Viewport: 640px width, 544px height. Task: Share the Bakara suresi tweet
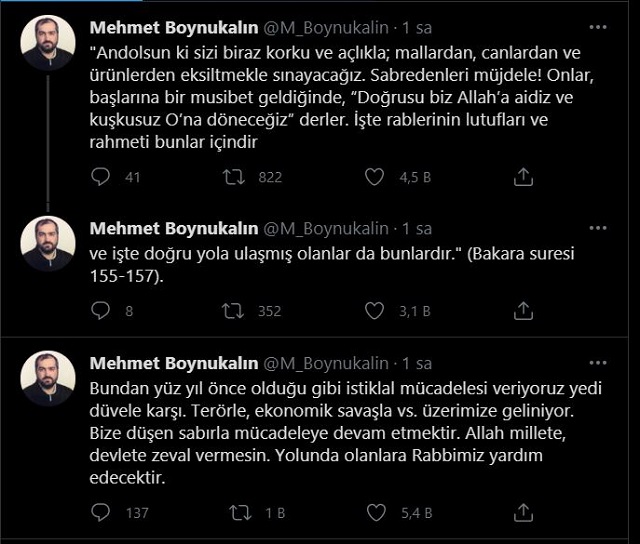pyautogui.click(x=522, y=311)
